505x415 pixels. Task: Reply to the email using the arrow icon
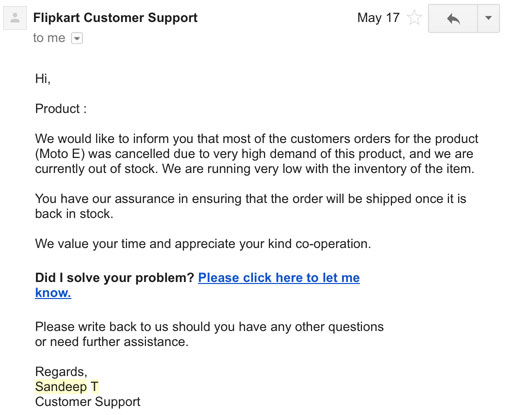453,18
